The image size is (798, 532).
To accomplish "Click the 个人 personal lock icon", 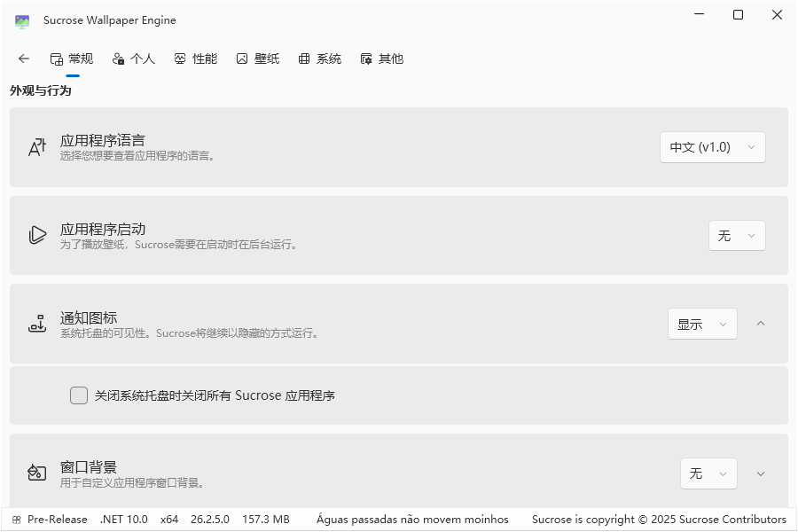I will click(119, 59).
